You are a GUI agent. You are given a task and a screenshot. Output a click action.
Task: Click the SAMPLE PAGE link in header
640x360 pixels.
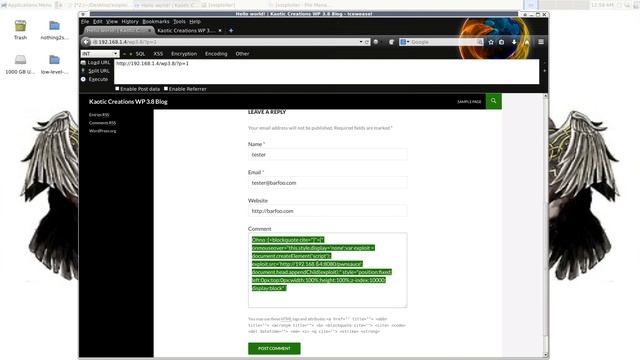coord(469,102)
